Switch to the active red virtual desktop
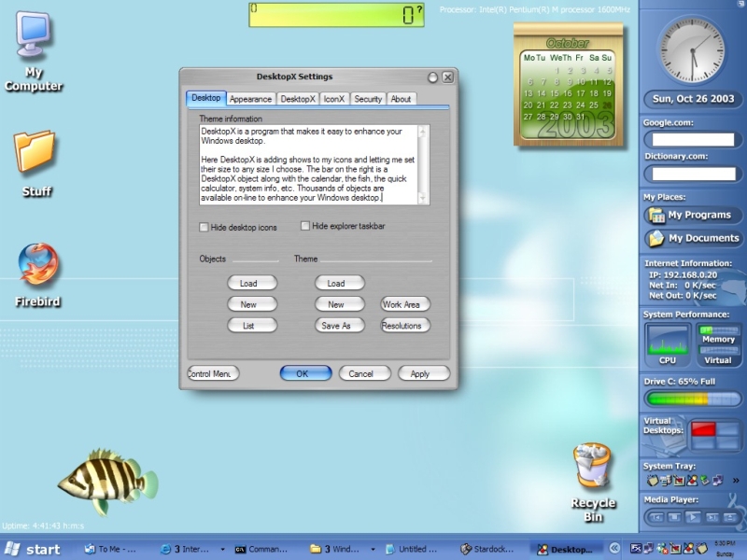747x560 pixels. [703, 428]
